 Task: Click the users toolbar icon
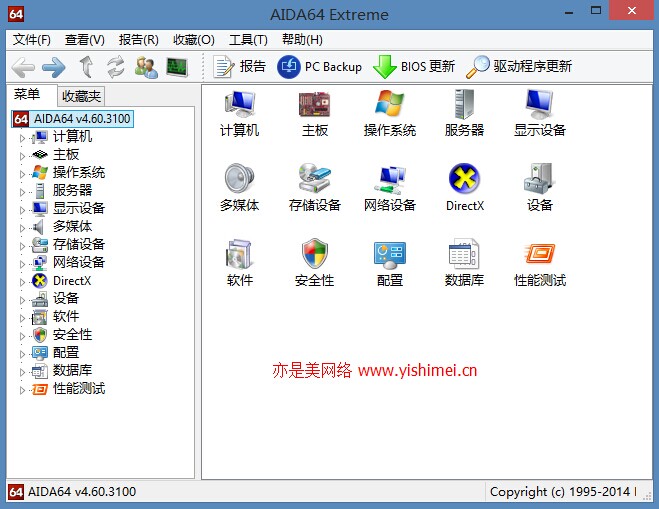tap(146, 67)
